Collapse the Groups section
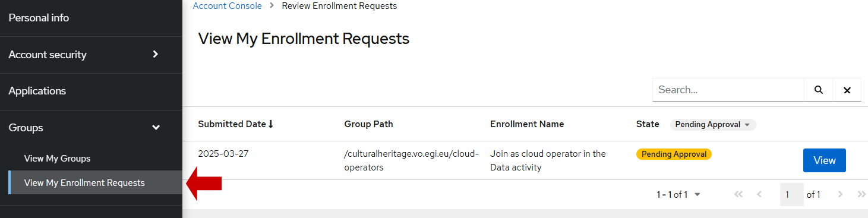The image size is (868, 218). (x=91, y=128)
